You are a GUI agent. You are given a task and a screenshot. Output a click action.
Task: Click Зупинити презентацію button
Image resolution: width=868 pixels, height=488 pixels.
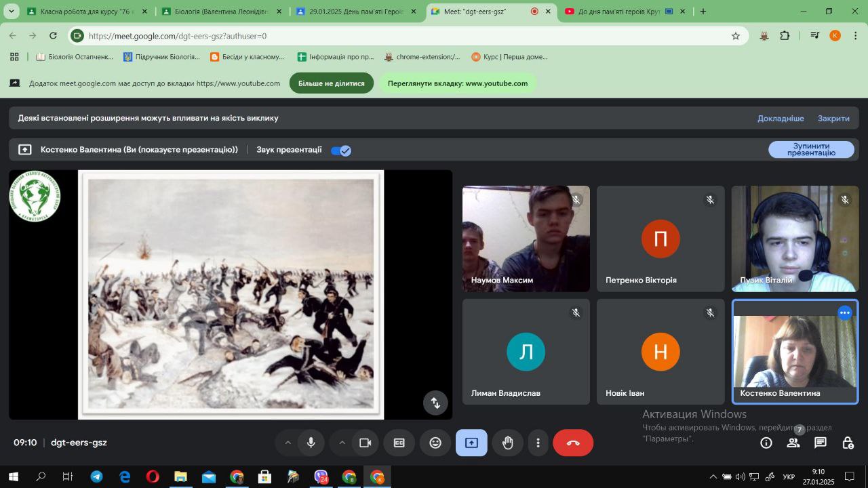coord(811,149)
